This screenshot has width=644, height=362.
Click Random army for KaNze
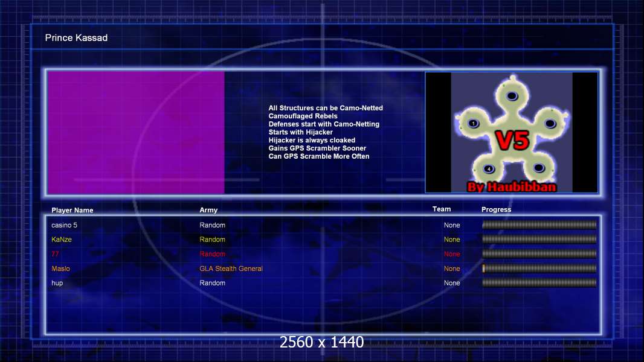[212, 240]
